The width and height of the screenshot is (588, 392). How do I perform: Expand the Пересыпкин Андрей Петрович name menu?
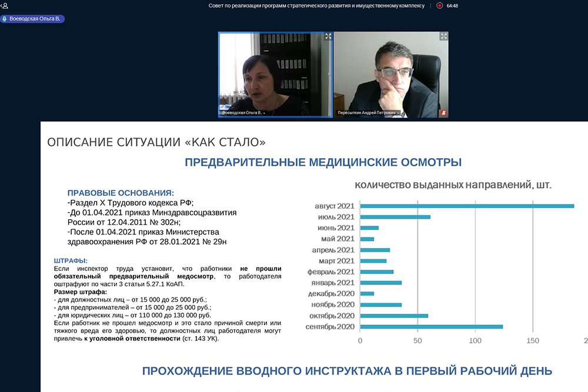pos(398,113)
